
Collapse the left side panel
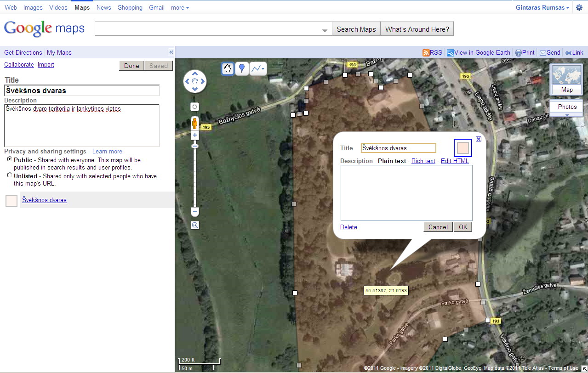171,52
